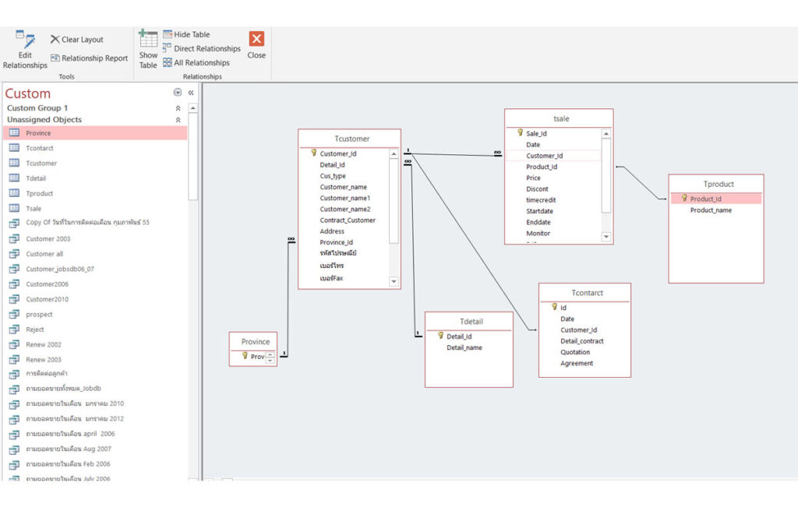
Task: Select Cus_type field in Tcustomer
Action: (333, 176)
